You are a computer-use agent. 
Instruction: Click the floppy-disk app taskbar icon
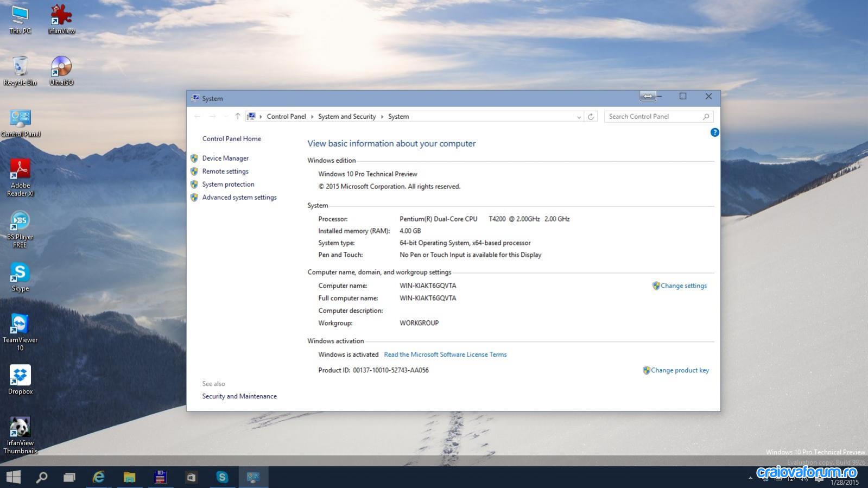[160, 477]
